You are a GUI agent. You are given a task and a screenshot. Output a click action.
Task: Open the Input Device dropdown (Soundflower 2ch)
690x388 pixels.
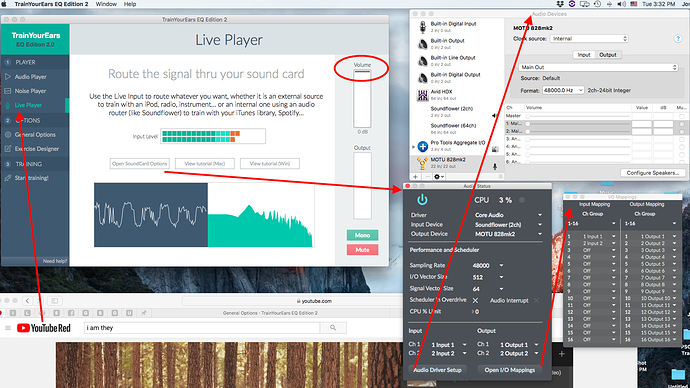508,224
